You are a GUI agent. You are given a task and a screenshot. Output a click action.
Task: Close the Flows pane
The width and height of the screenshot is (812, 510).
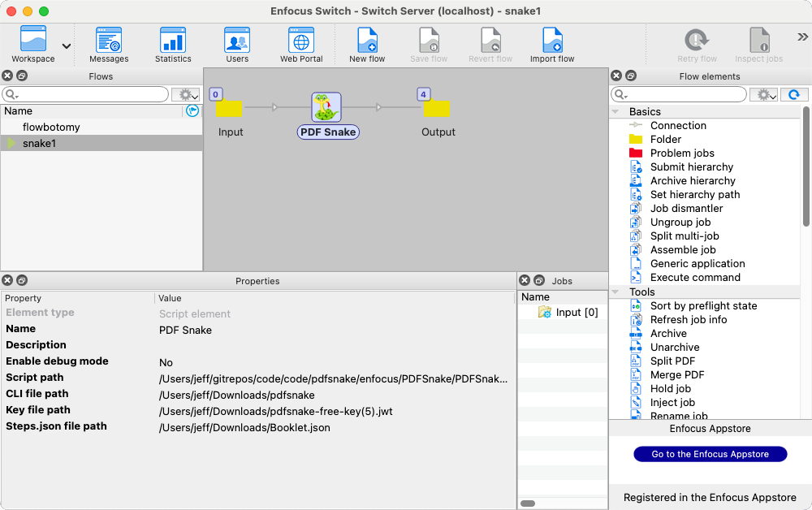click(x=7, y=76)
